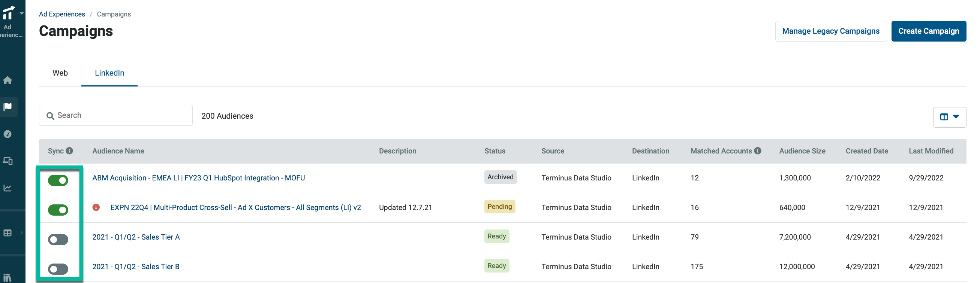Open the Ad Experiences breadcrumb link
This screenshot has height=283, width=980.
[62, 14]
